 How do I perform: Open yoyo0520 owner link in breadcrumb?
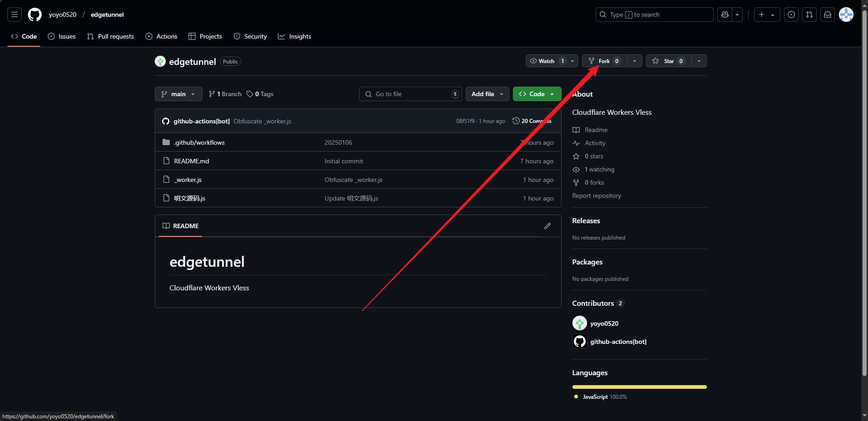point(63,15)
